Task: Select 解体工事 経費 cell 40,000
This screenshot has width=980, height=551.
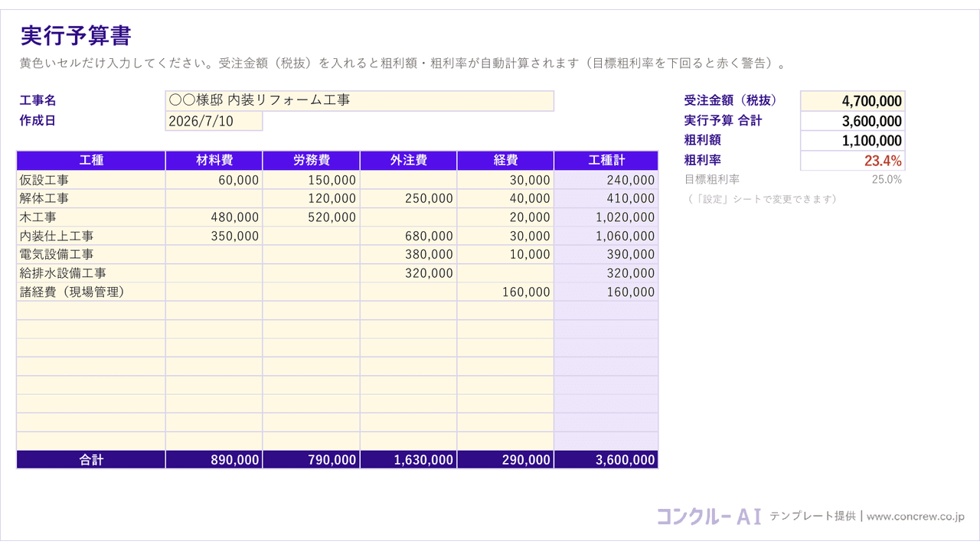Action: 506,198
